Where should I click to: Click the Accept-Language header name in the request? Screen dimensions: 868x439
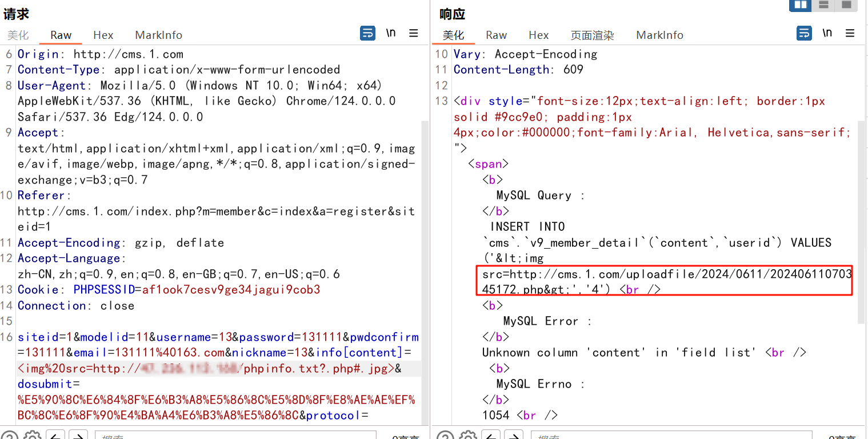coord(69,258)
